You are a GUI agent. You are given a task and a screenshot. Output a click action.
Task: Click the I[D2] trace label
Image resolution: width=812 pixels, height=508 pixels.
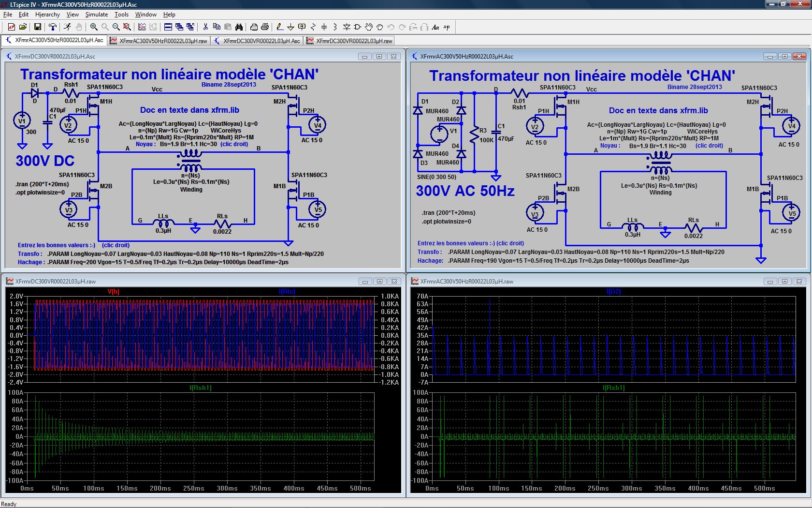point(613,291)
